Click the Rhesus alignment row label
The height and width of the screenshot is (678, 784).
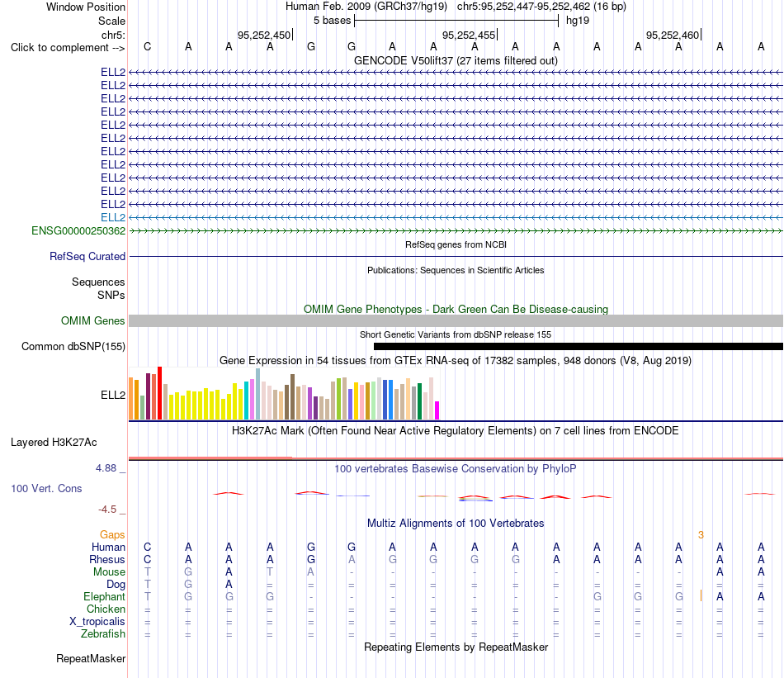pyautogui.click(x=107, y=559)
